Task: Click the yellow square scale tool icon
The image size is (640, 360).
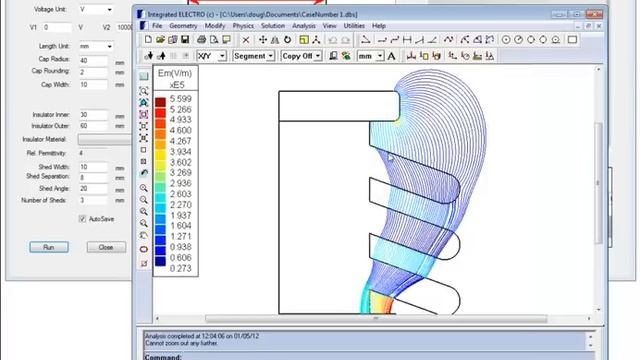Action: click(304, 40)
